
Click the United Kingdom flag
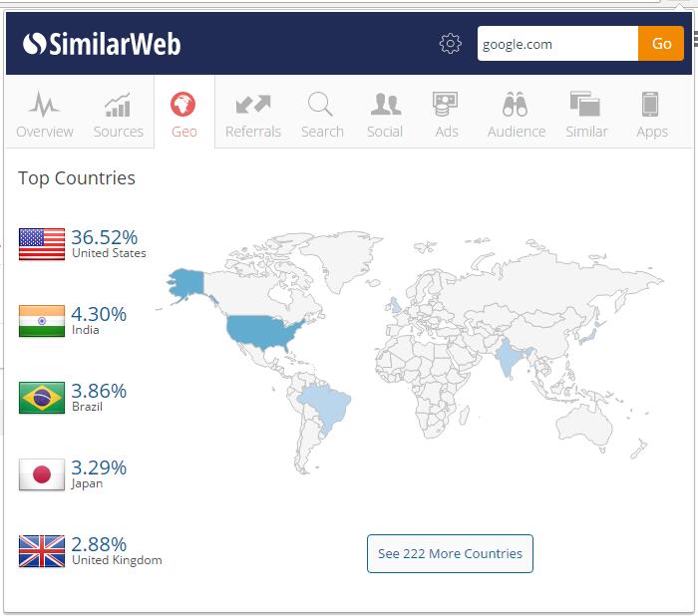[42, 551]
